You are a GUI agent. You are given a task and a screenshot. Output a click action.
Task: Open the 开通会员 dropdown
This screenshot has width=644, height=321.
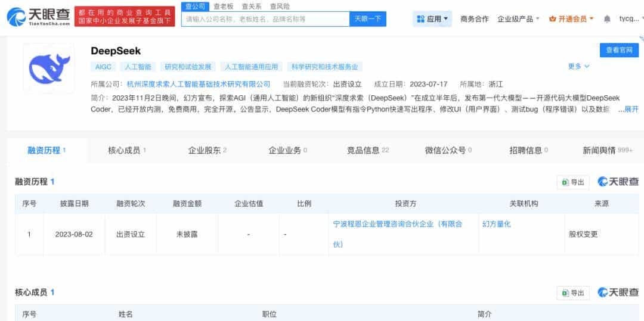coord(571,19)
